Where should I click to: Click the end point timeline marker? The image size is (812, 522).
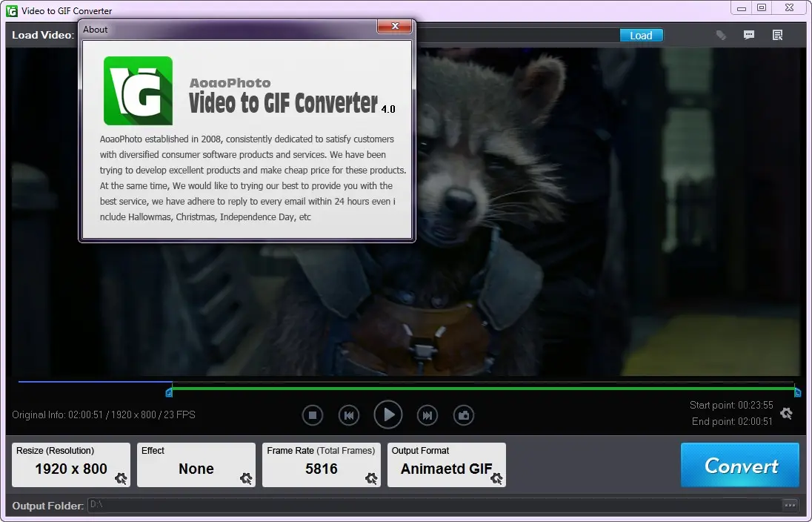coord(797,393)
